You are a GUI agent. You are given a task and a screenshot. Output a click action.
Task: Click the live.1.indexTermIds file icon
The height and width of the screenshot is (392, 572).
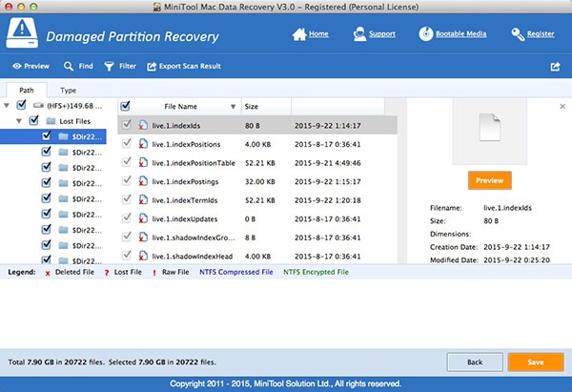click(x=143, y=200)
